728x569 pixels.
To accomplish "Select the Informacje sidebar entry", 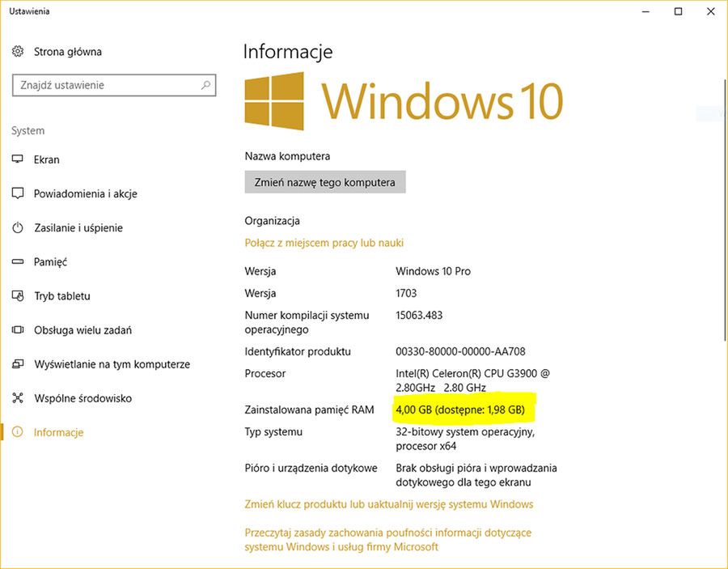I will point(58,432).
